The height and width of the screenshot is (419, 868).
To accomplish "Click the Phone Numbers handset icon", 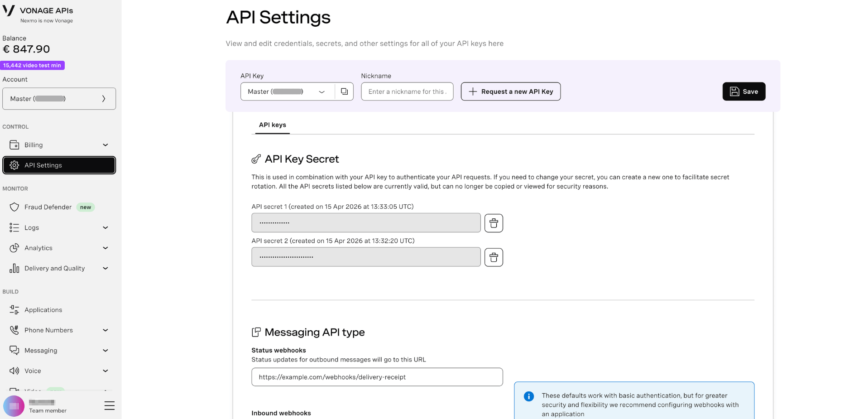I will (x=14, y=330).
